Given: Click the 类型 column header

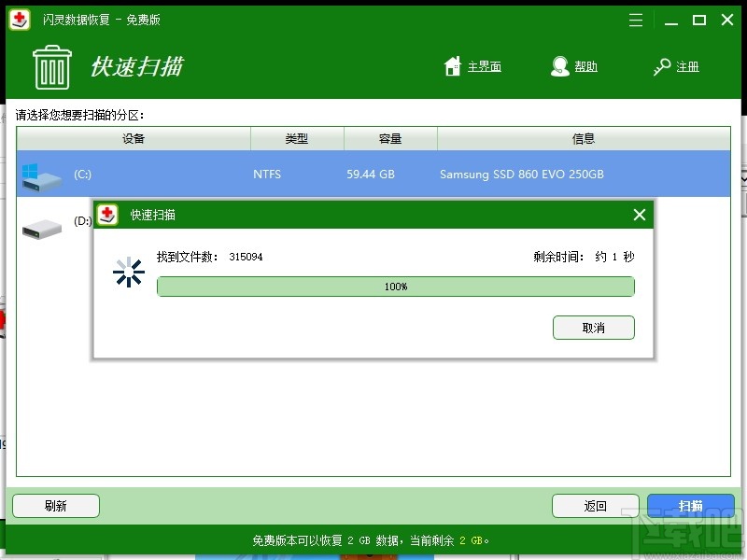Looking at the screenshot, I should (x=297, y=138).
